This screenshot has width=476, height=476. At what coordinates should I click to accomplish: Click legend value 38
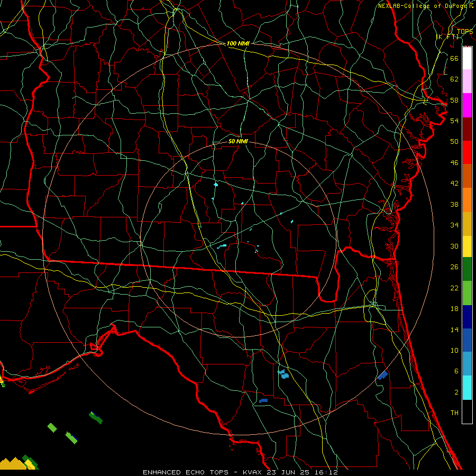[454, 204]
